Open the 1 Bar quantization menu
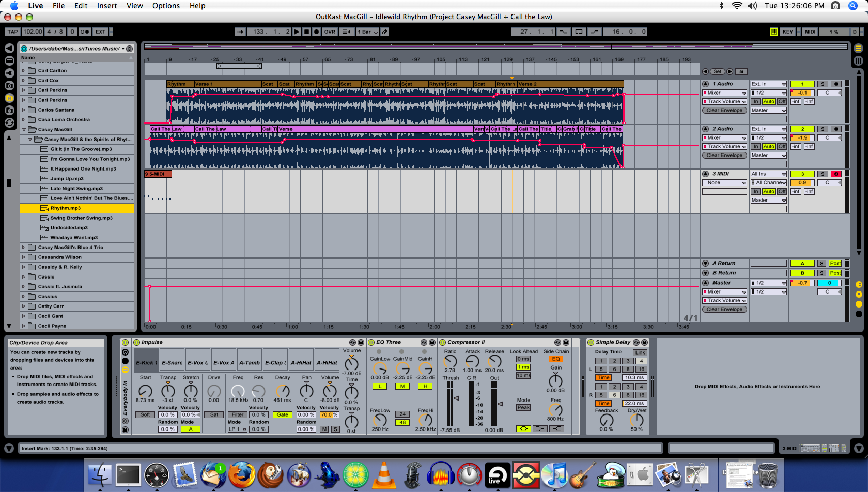868x492 pixels. click(367, 32)
